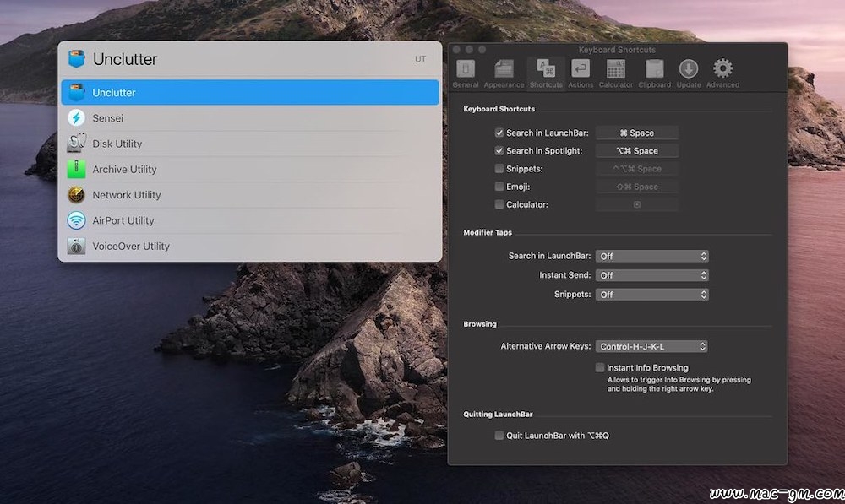This screenshot has height=504, width=845.
Task: Close the Keyboard Shortcuts window
Action: point(456,50)
